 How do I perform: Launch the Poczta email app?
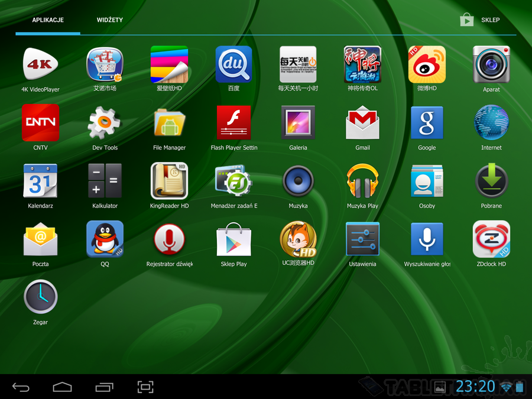[x=40, y=239]
